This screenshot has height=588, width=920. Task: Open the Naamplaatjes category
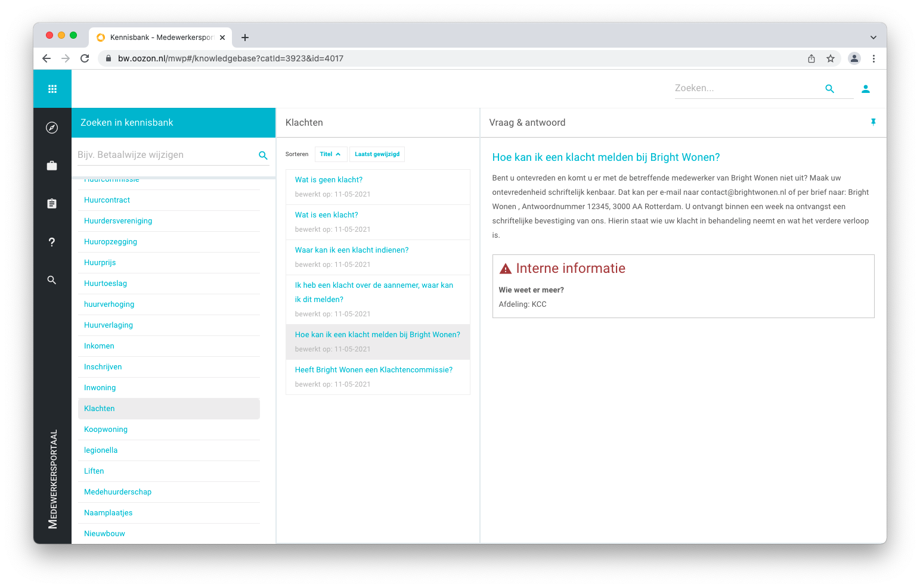tap(169, 513)
